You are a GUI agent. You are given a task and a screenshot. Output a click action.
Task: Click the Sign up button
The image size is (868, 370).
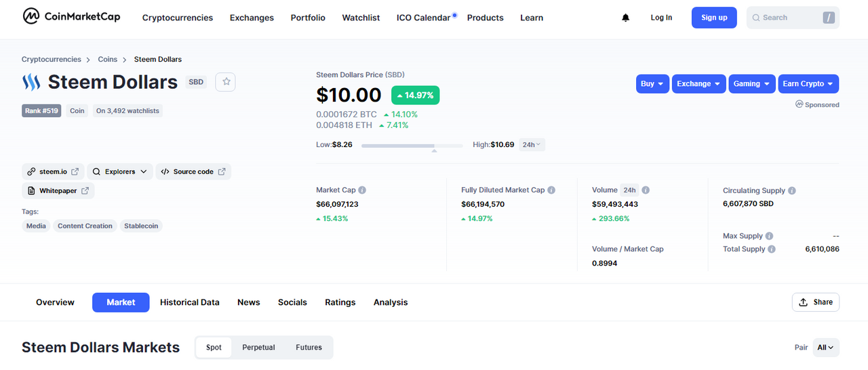[714, 18]
